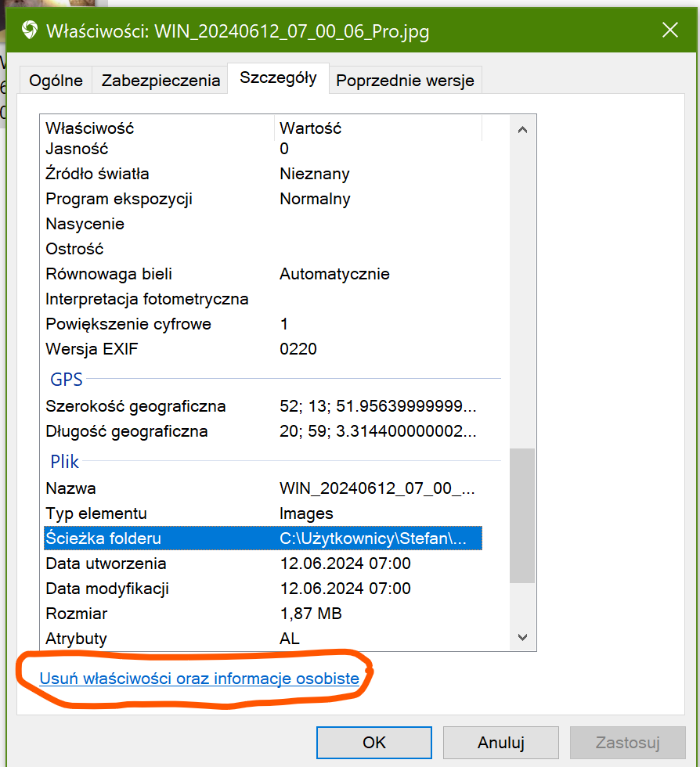Switch to the Ogólne tab

click(x=56, y=81)
